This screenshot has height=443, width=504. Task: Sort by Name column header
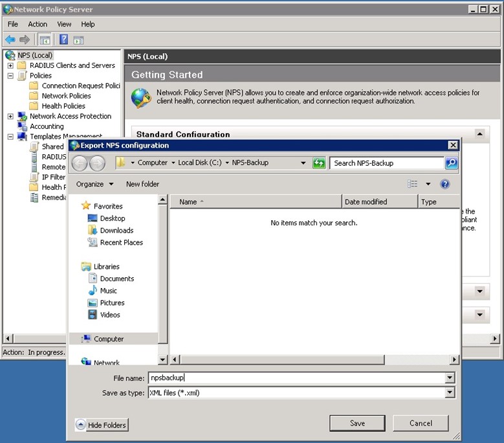[x=256, y=201]
